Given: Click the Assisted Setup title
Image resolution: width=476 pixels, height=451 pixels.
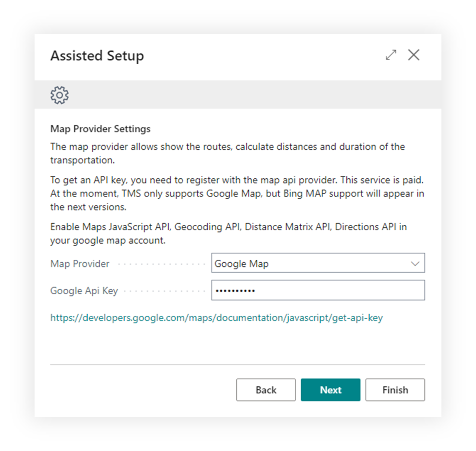Looking at the screenshot, I should pos(97,56).
